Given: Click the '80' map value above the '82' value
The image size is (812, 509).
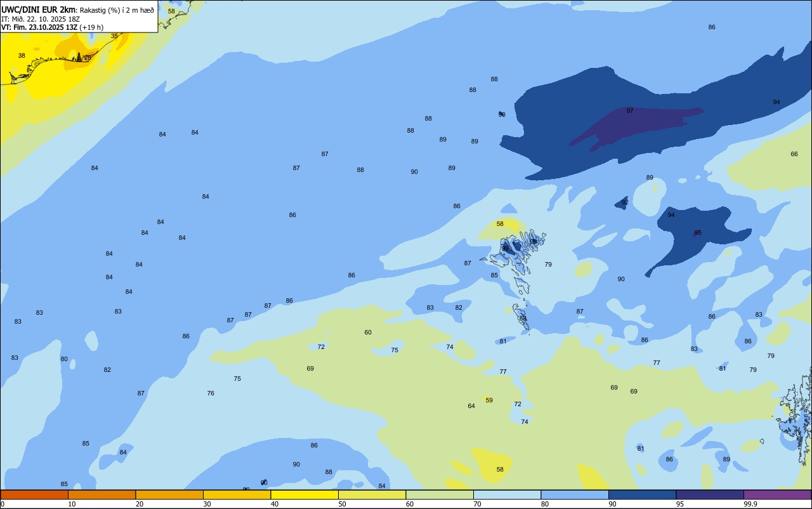Looking at the screenshot, I should [x=64, y=359].
